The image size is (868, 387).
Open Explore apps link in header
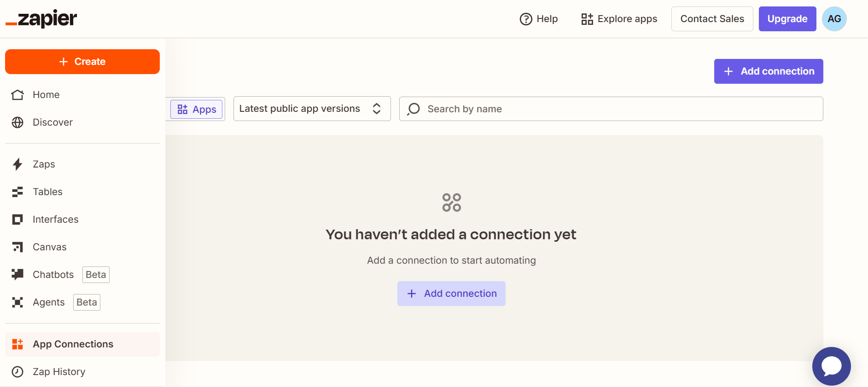tap(619, 19)
